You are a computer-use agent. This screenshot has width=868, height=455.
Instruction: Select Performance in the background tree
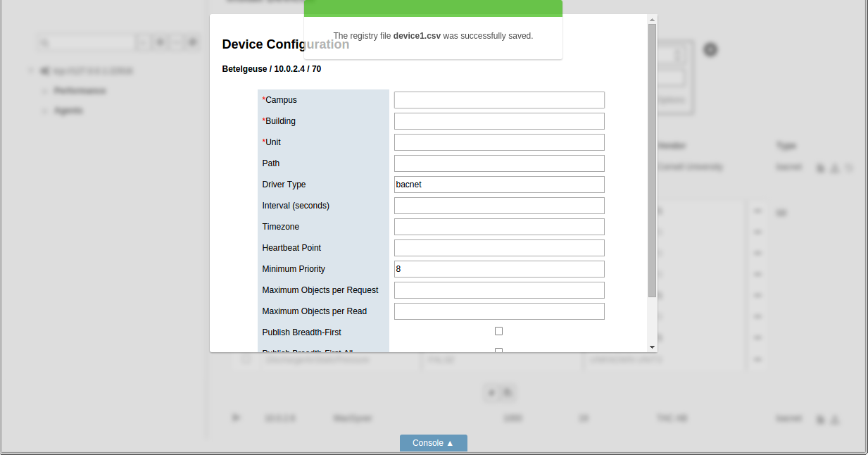coord(80,91)
